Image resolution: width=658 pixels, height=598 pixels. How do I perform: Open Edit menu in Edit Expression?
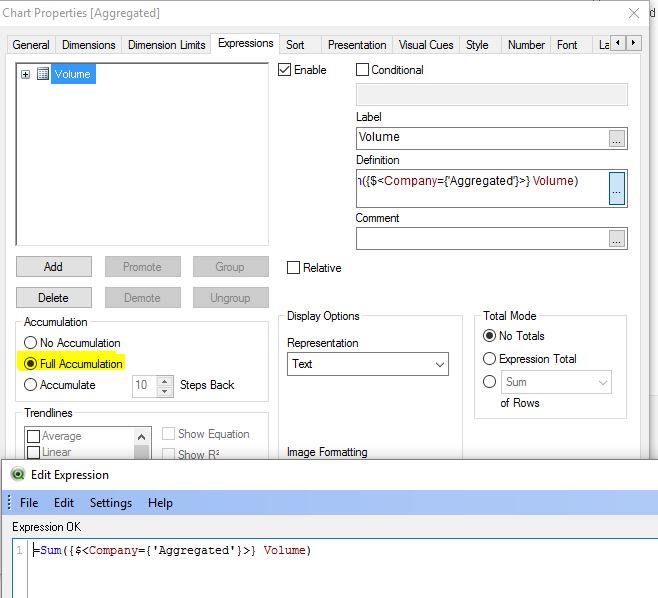pos(64,503)
